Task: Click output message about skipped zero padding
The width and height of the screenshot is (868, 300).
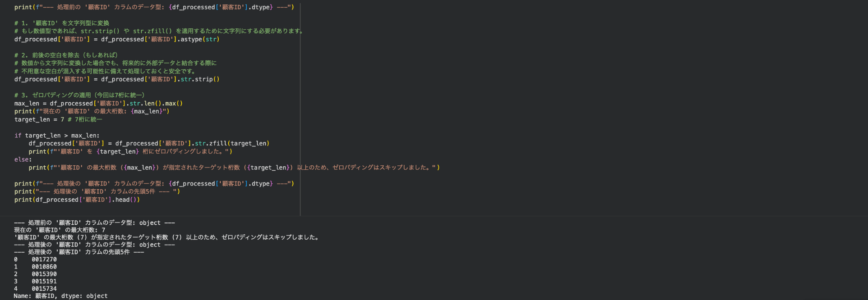Action: 167,237
